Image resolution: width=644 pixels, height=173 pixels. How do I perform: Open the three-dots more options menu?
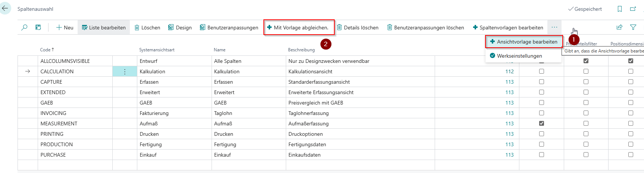click(x=554, y=27)
